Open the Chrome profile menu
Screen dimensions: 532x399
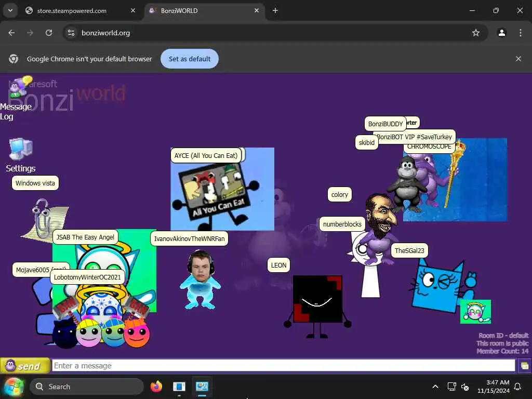pos(502,33)
